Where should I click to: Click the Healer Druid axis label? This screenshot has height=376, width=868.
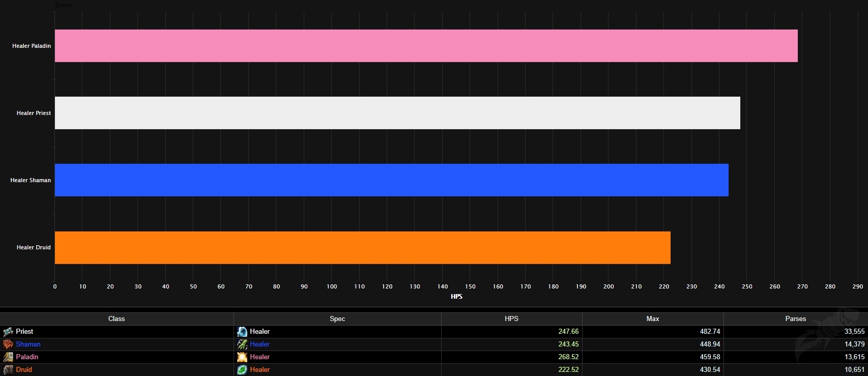34,247
